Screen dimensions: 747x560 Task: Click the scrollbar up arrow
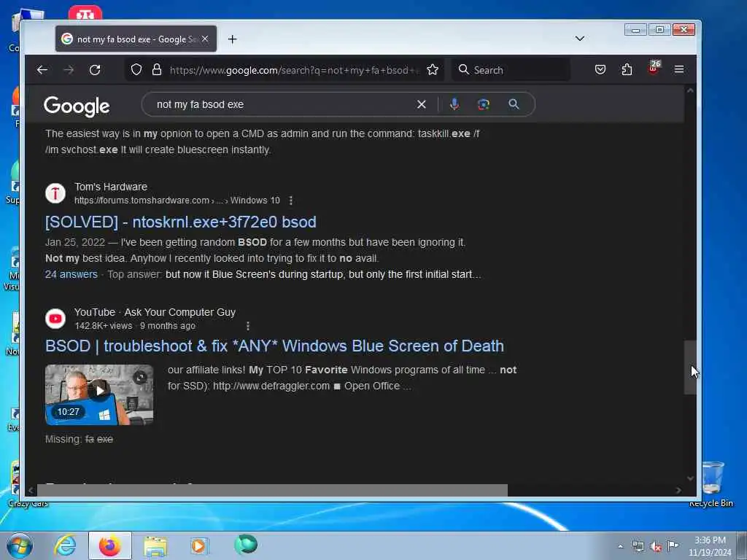[x=690, y=90]
